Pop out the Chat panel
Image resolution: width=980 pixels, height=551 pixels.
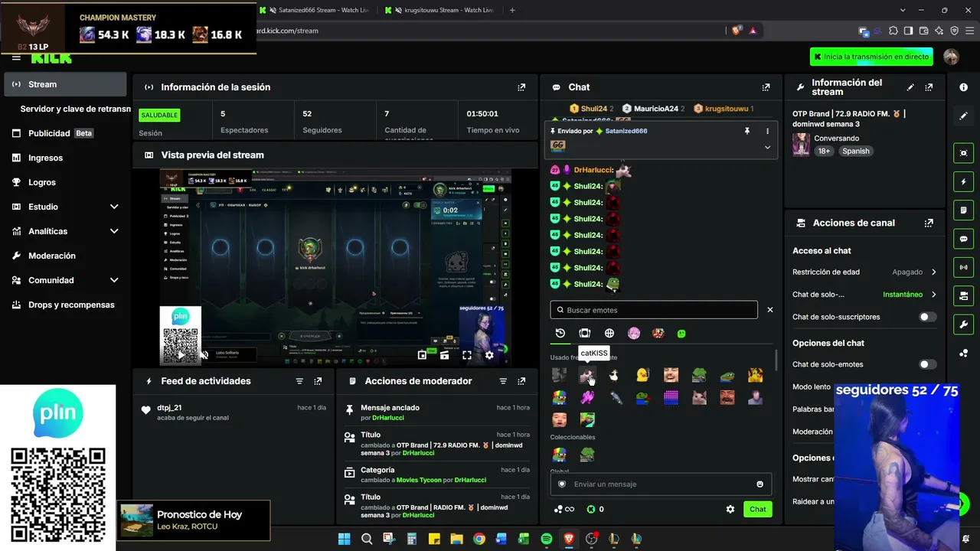click(766, 87)
